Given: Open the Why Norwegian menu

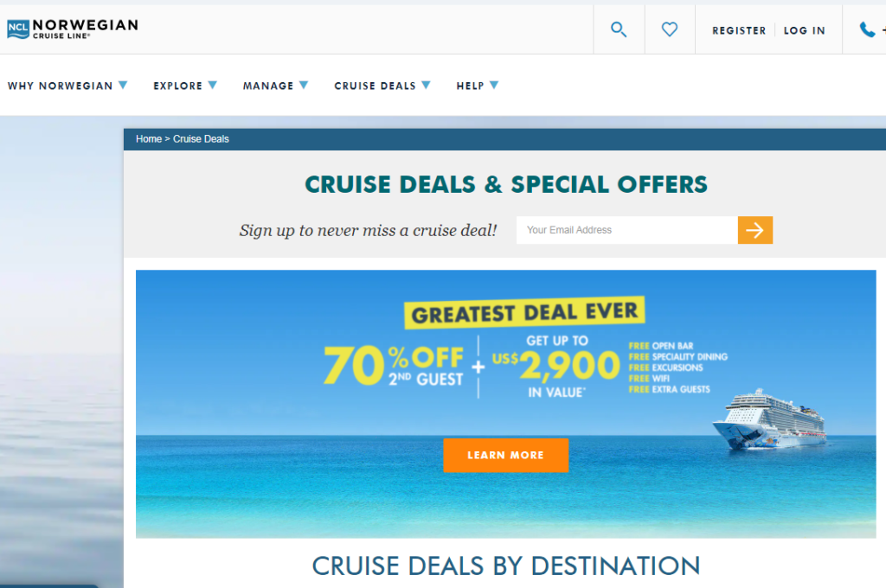Looking at the screenshot, I should pos(60,86).
